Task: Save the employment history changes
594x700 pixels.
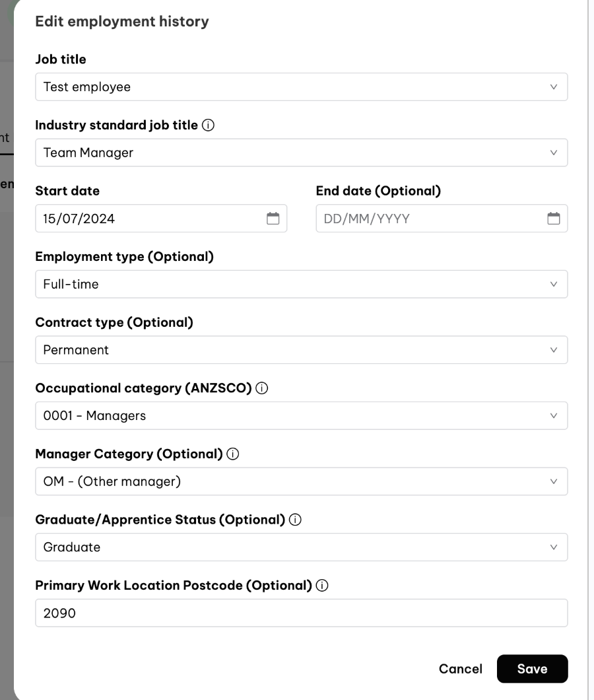Action: [x=532, y=668]
